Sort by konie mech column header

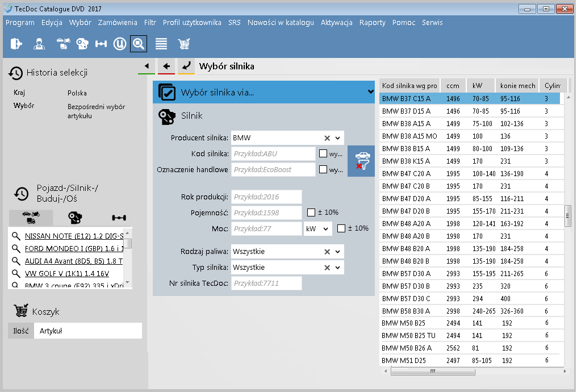click(517, 85)
